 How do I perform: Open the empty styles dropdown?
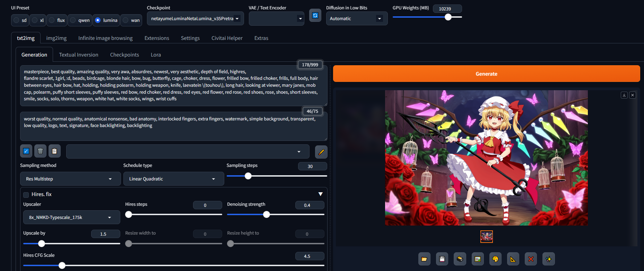click(x=188, y=152)
